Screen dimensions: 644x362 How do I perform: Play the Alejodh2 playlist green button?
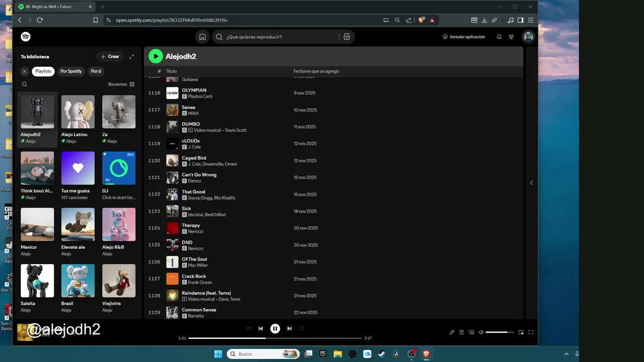pyautogui.click(x=155, y=56)
